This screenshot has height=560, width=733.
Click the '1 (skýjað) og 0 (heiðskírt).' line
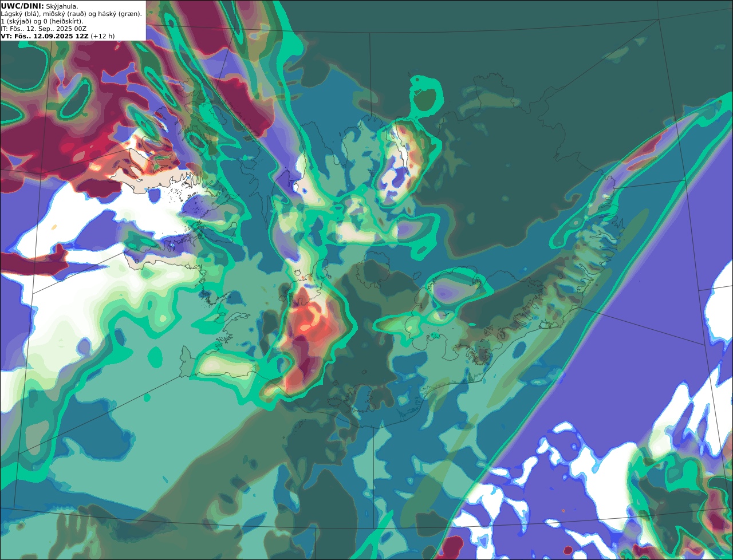coord(42,21)
